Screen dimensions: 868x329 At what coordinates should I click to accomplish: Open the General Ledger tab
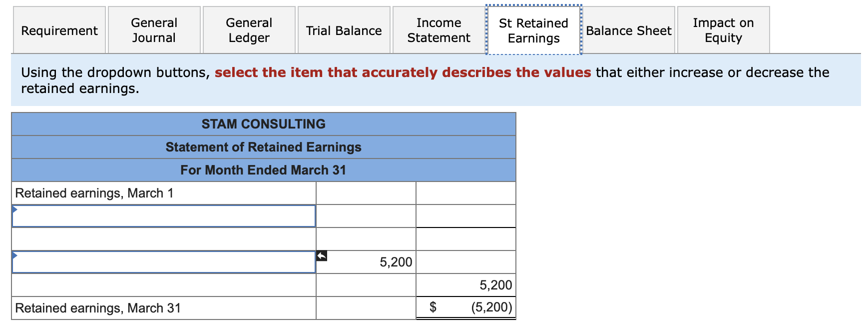249,30
